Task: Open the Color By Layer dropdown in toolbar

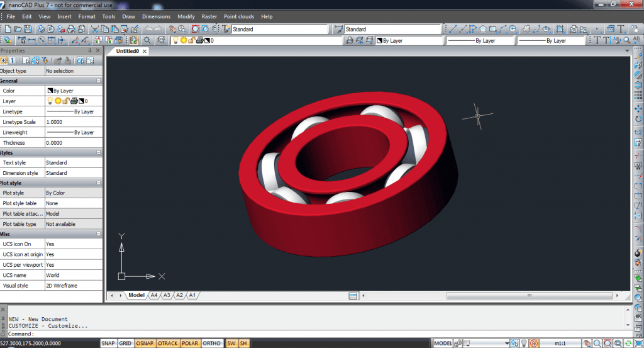Action: [409, 40]
